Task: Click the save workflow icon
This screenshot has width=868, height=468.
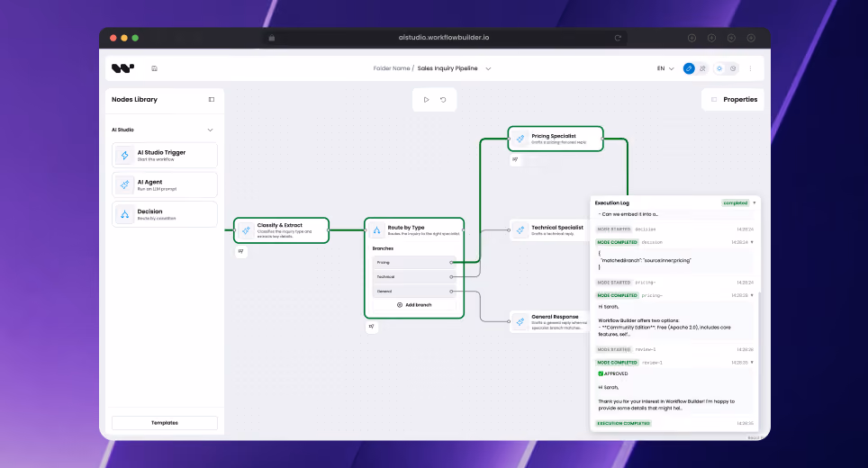Action: coord(155,68)
